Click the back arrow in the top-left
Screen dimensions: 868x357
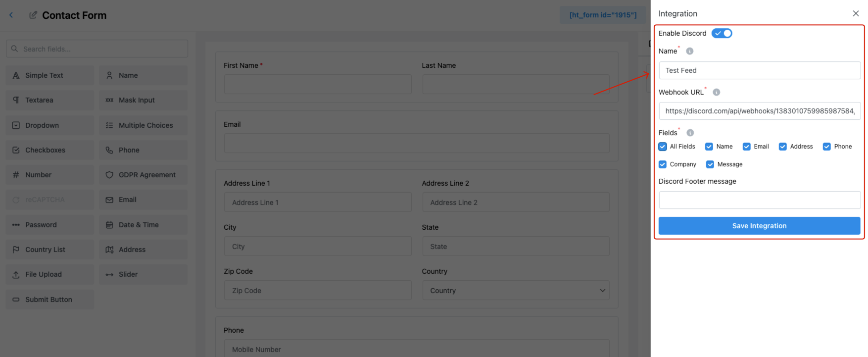click(x=11, y=15)
